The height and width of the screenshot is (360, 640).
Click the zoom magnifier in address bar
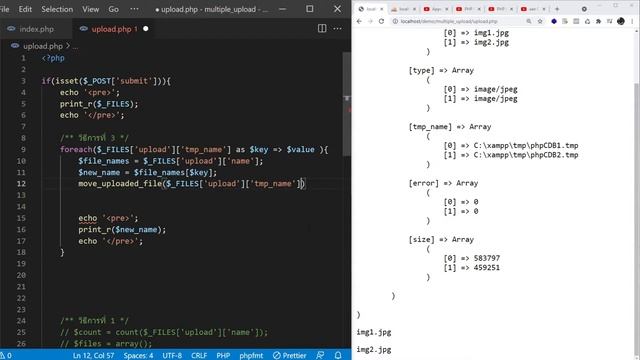529,21
